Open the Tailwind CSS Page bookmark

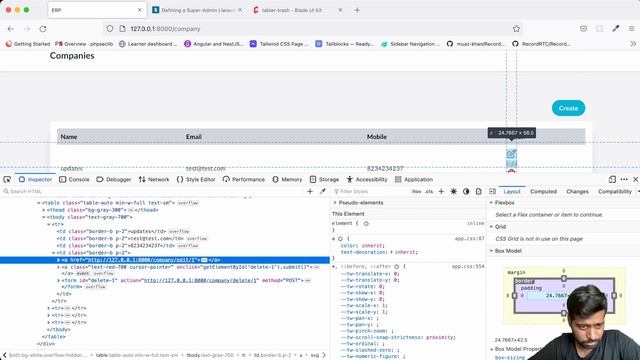[x=279, y=44]
